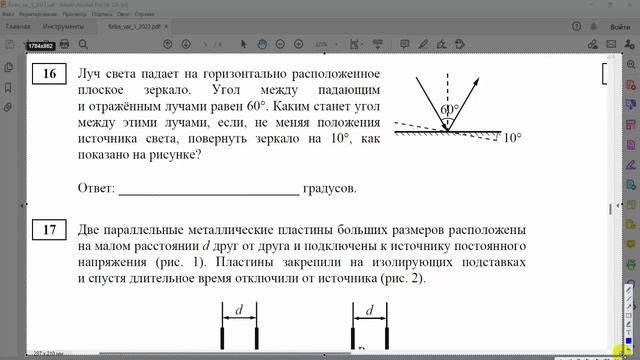Open the Редактирование menu
The height and width of the screenshot is (360, 640).
[38, 14]
